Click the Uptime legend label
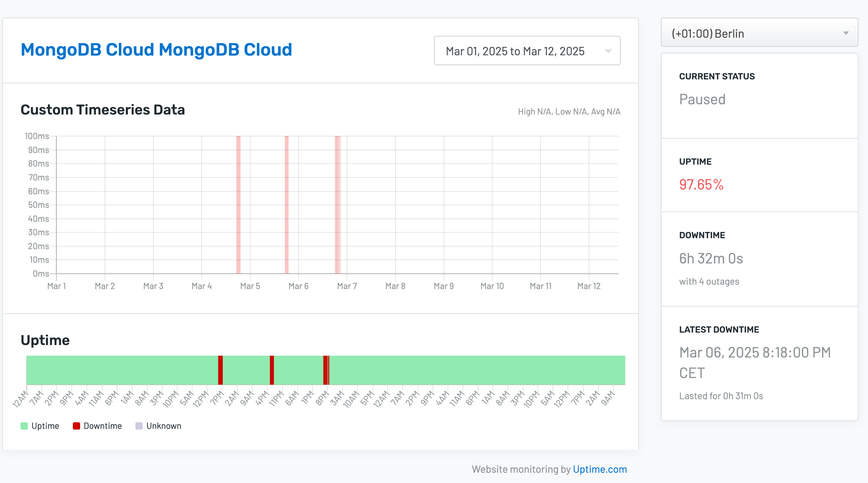868x483 pixels. (x=45, y=426)
